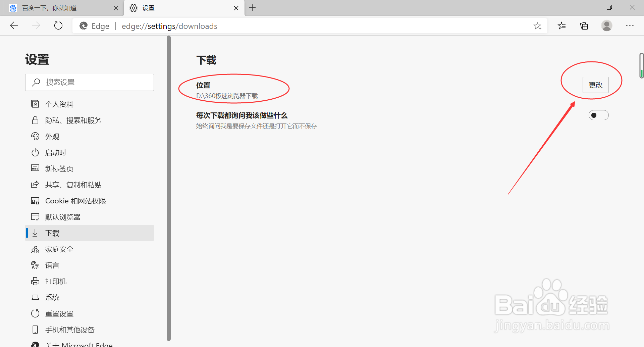Screen dimensions: 644x347
Task: Enable 每次下载都询问我该做些什么 toggle
Action: 598,115
